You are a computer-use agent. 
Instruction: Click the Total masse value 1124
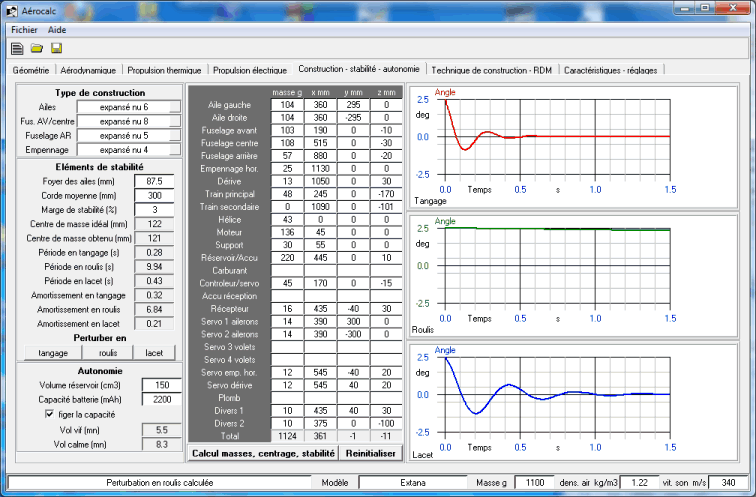click(x=287, y=436)
